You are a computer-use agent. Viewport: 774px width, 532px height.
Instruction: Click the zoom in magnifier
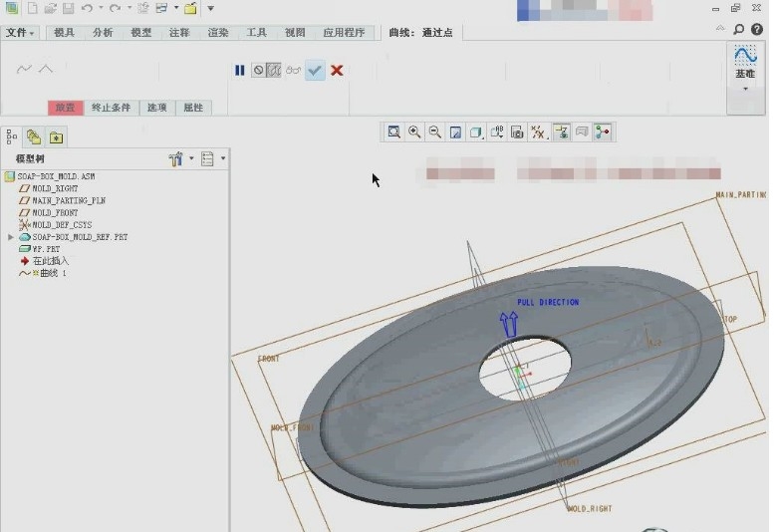tap(414, 133)
